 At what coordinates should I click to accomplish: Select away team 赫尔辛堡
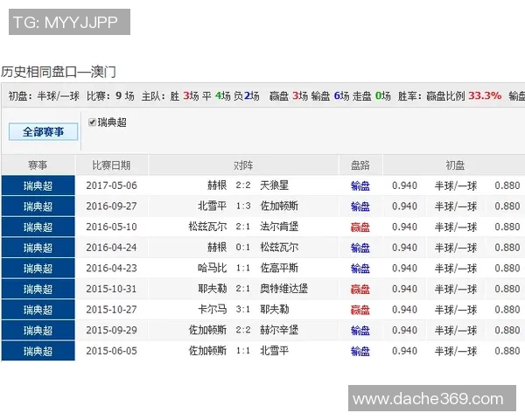click(x=279, y=330)
